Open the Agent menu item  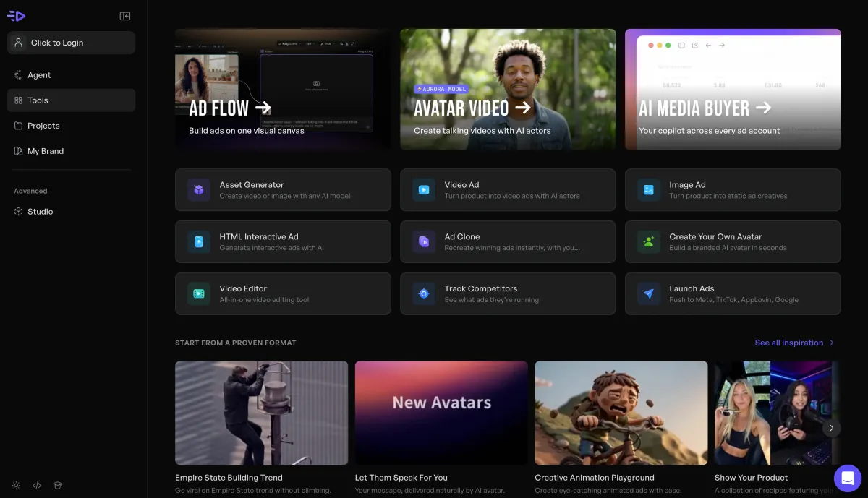[x=71, y=75]
